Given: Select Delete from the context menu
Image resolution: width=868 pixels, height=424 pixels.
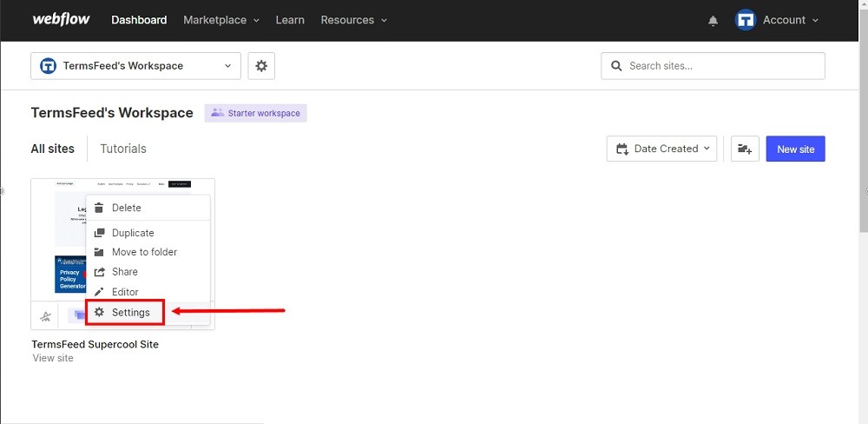Looking at the screenshot, I should click(x=148, y=208).
